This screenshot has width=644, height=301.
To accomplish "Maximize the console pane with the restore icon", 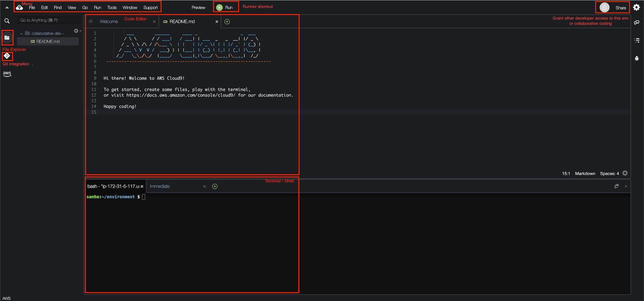I will point(616,186).
